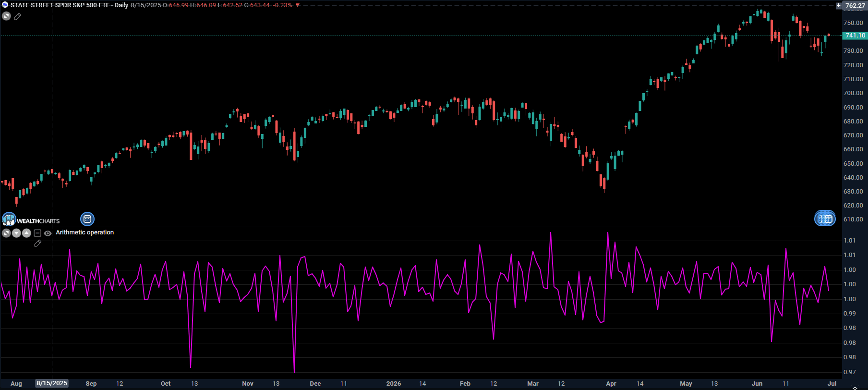Click the Aug label on time axis

pos(16,384)
